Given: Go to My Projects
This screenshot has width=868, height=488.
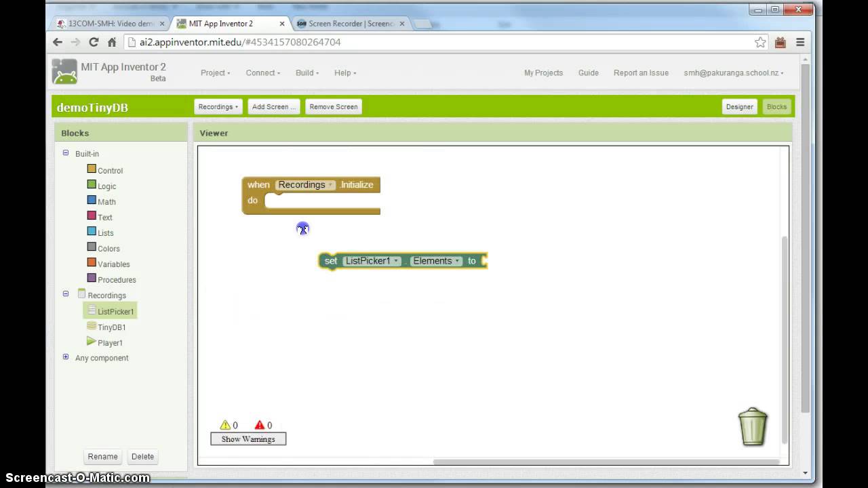Looking at the screenshot, I should click(x=543, y=73).
